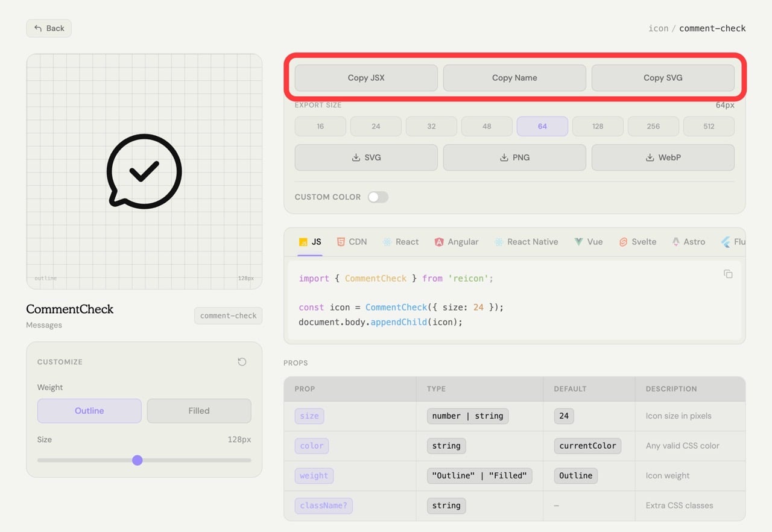Reset the Customize panel settings
The height and width of the screenshot is (532, 772).
point(242,362)
